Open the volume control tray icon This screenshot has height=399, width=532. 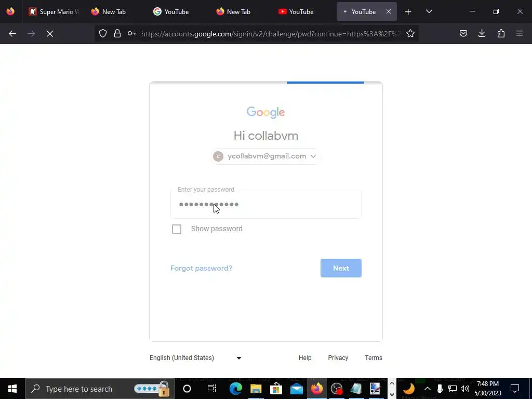point(465,389)
